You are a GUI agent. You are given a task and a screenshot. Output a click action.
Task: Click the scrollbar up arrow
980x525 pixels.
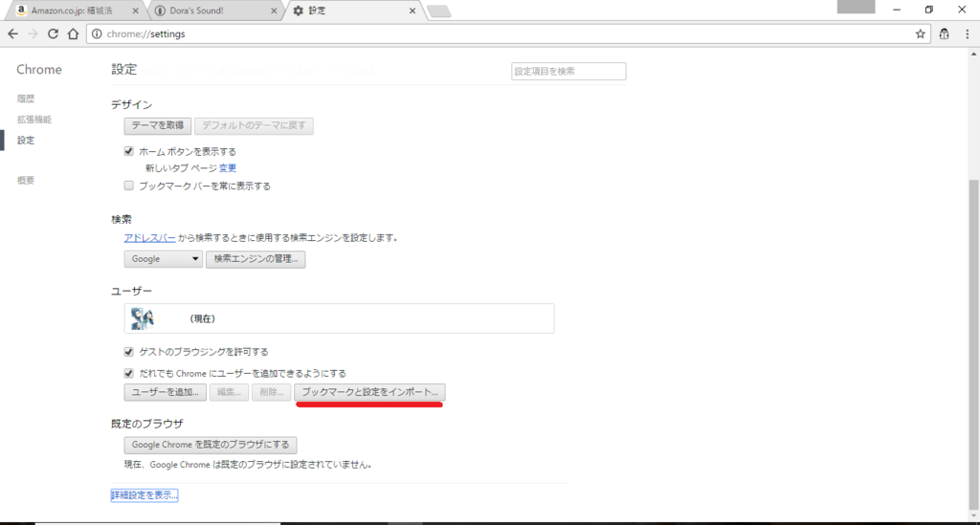(973, 55)
